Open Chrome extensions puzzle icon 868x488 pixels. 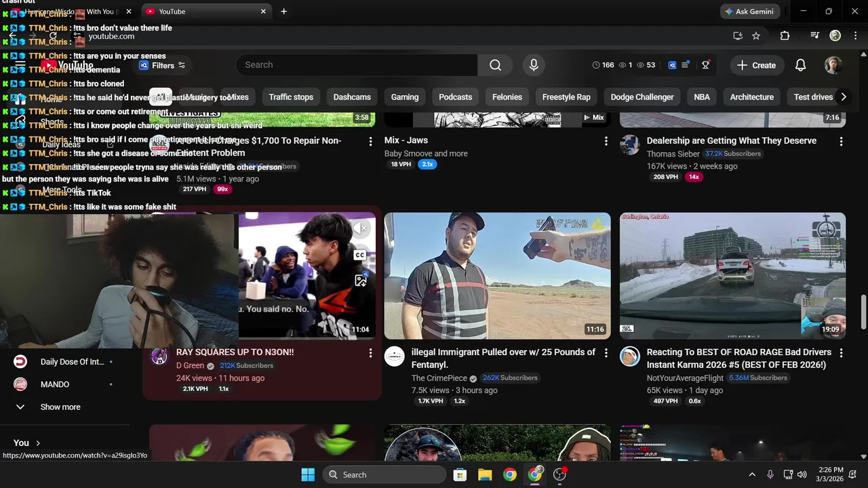(785, 36)
